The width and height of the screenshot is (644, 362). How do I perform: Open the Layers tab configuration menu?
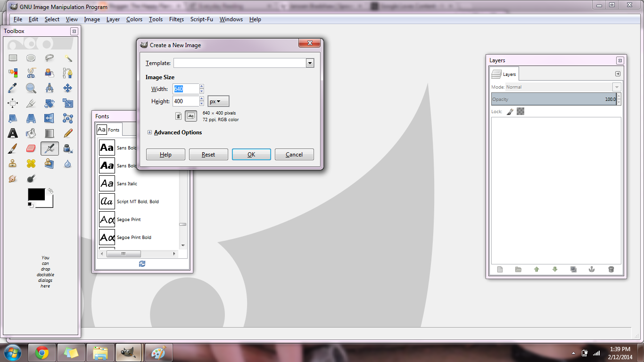(618, 74)
